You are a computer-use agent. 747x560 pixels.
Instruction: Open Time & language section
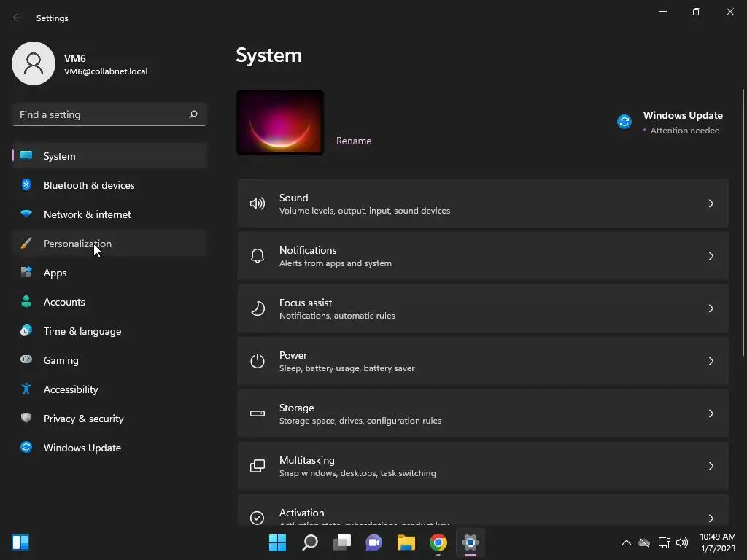(109, 331)
